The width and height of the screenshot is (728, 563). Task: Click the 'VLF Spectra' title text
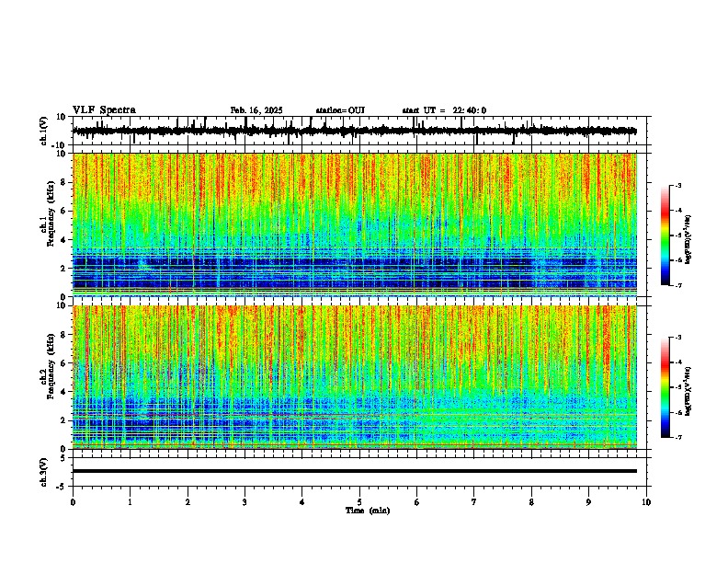click(x=104, y=110)
